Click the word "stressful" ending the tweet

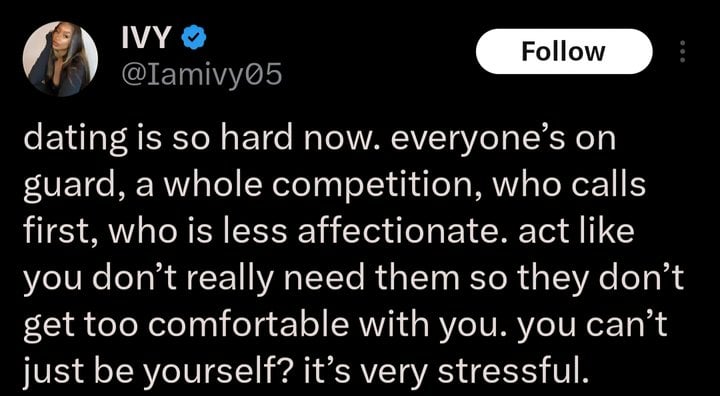pos(512,363)
